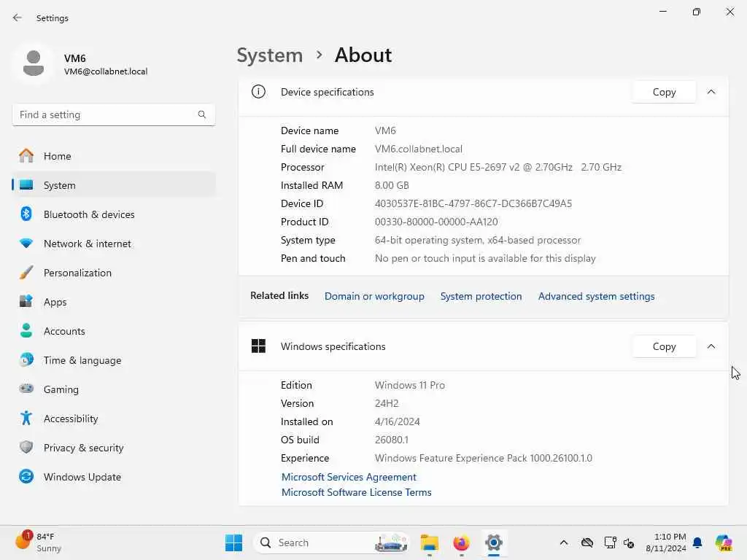Collapse the Windows specifications section

point(711,346)
